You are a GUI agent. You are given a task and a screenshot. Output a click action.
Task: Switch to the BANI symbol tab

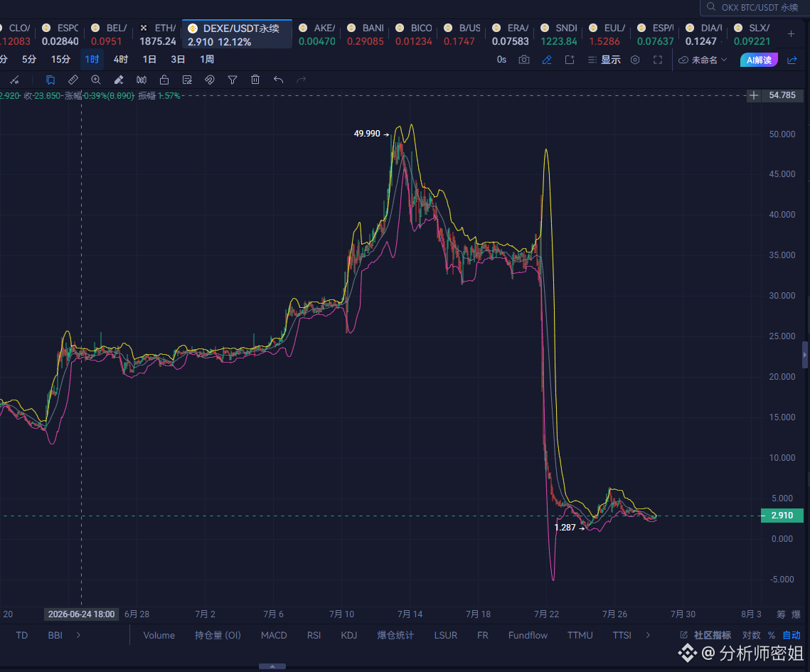pos(366,34)
